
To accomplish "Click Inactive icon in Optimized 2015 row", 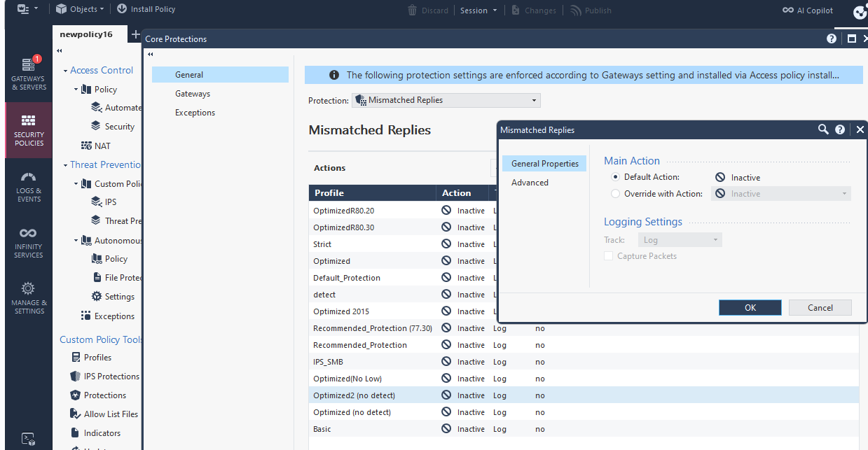I will (446, 311).
